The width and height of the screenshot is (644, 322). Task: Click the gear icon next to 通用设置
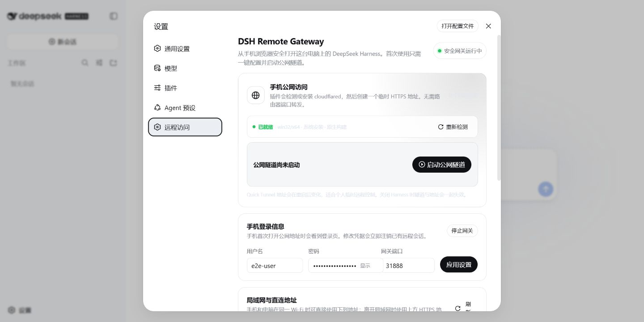157,48
